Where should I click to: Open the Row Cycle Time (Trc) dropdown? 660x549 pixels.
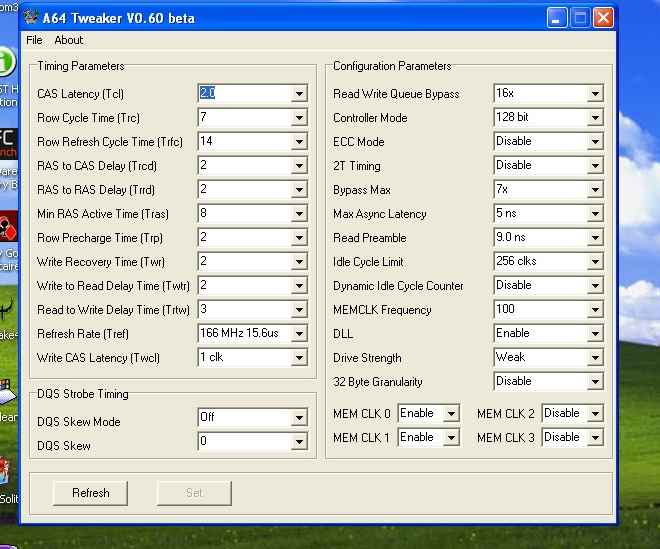[x=299, y=118]
